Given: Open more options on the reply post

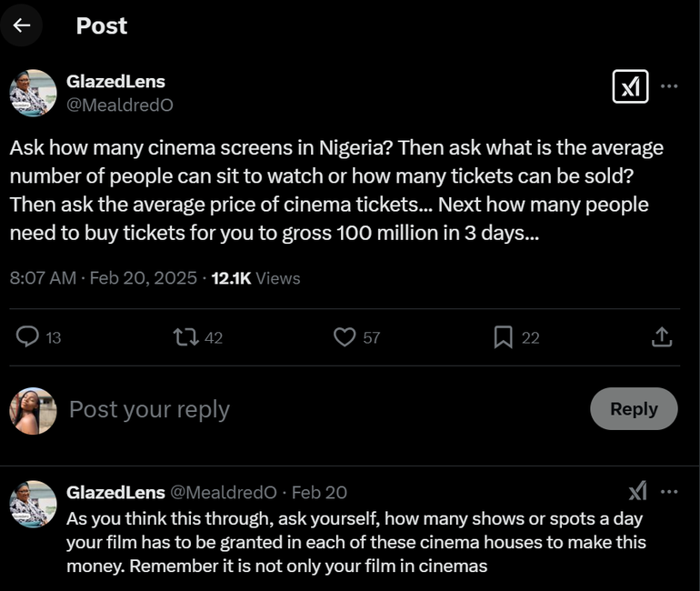Looking at the screenshot, I should [x=669, y=492].
